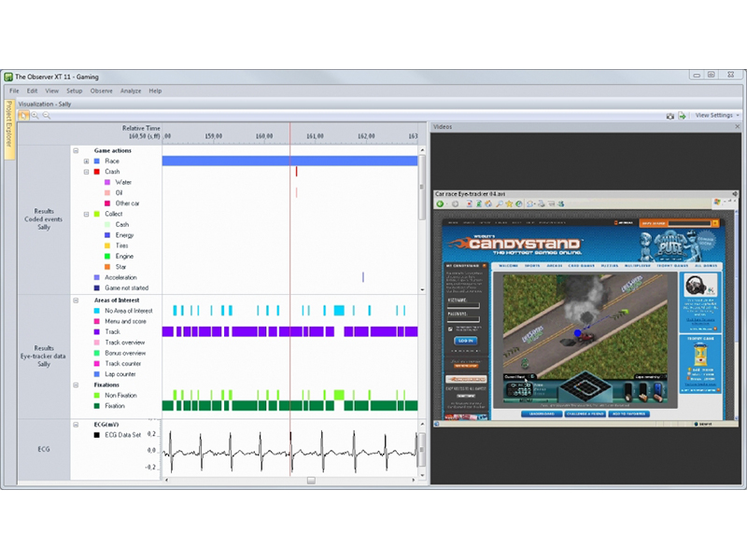Click the horizontal scrollbar thumb below ECG chart

311,481
